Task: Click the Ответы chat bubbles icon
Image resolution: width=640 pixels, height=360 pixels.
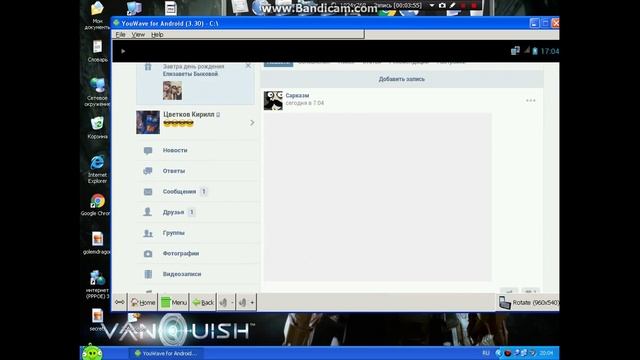Action: (148, 171)
